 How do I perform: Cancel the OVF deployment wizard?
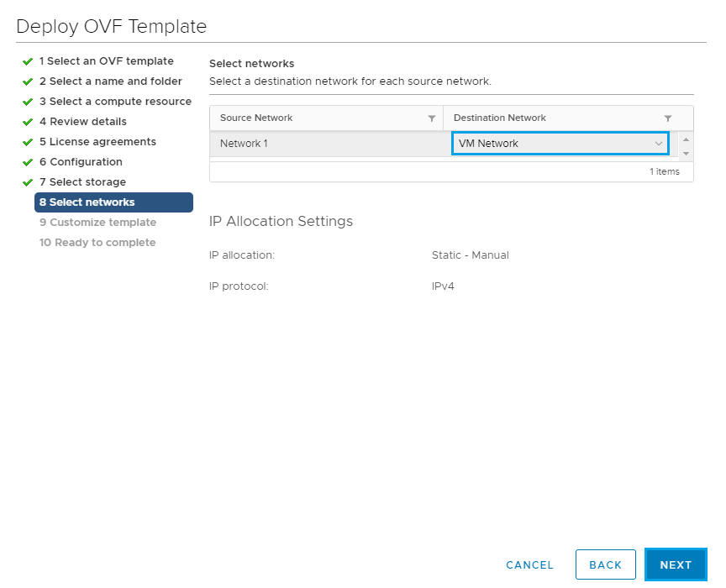(529, 565)
